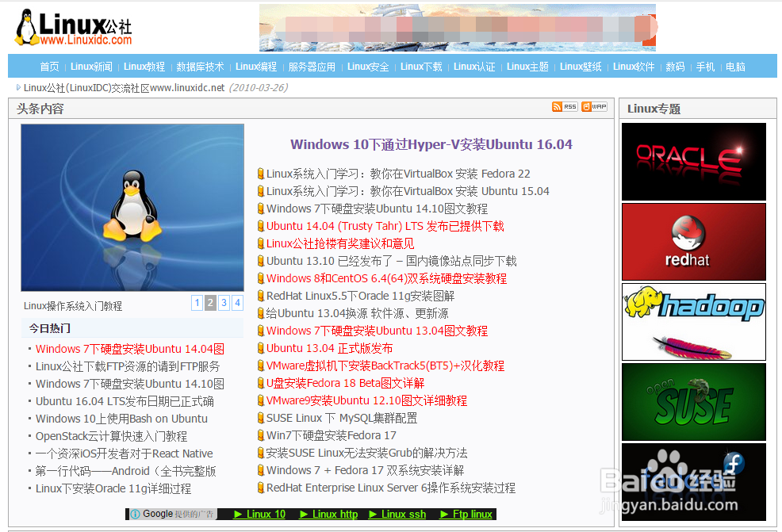782x532 pixels.
Task: Click the Linux ssh ad link
Action: [397, 514]
